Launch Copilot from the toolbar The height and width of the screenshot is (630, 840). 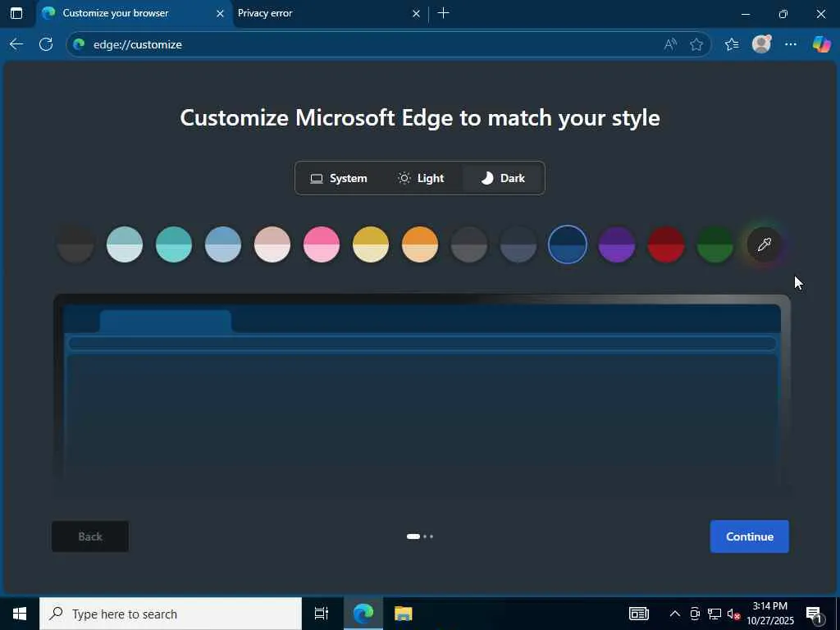click(x=820, y=44)
